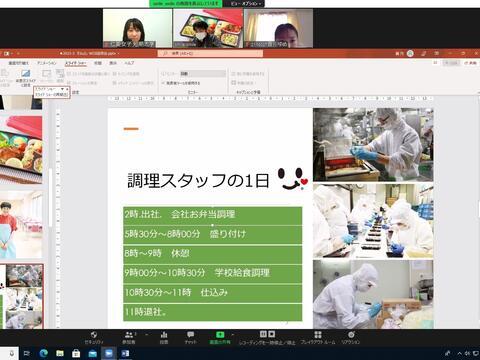
Task: Click the volume icon in system tray
Action: tap(467, 353)
